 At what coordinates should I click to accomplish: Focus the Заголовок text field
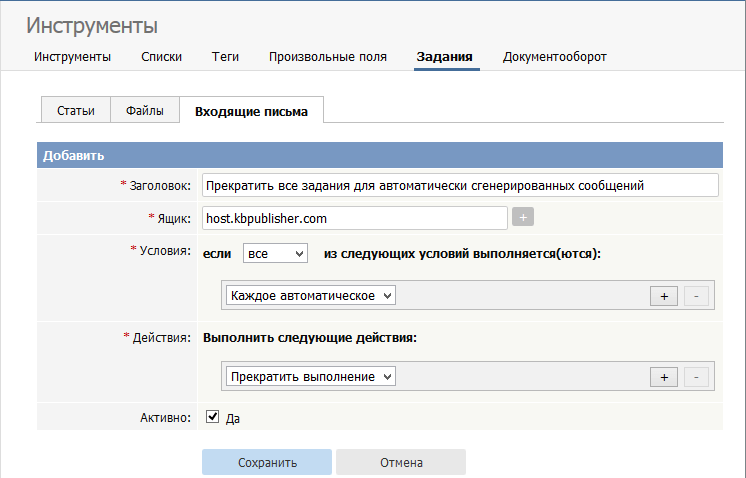[x=460, y=185]
